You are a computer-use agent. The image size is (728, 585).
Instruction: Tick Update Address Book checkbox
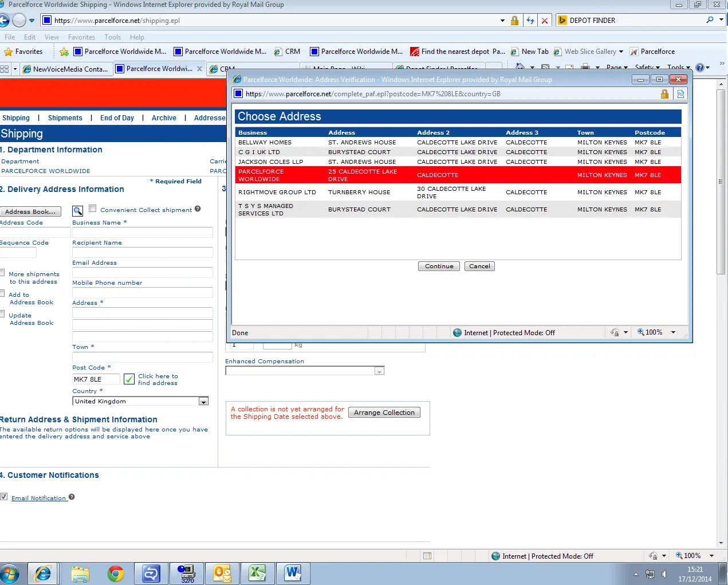click(x=2, y=314)
